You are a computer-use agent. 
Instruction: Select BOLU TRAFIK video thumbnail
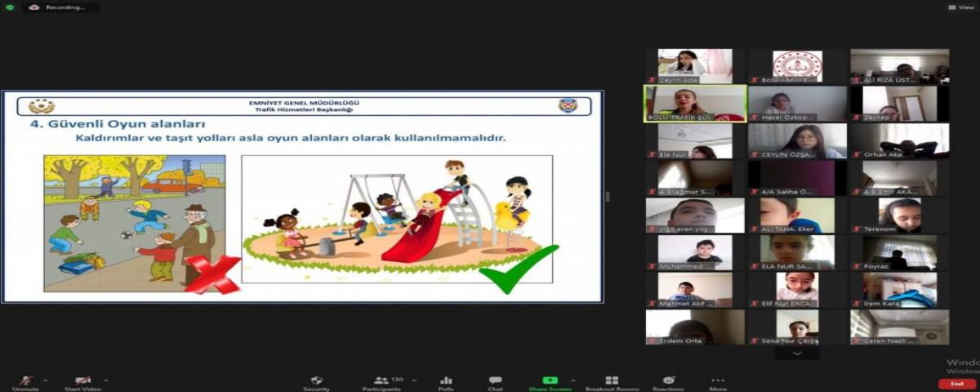point(695,103)
